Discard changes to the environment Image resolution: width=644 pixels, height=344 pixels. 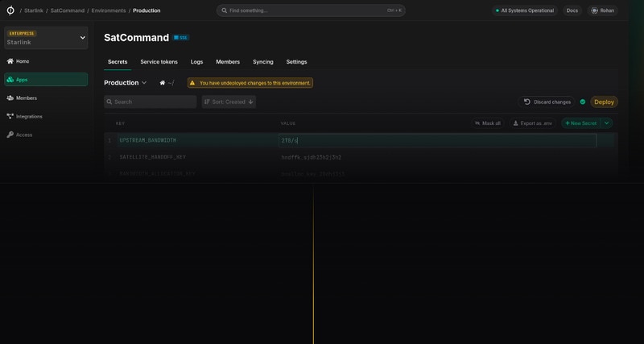click(x=547, y=102)
